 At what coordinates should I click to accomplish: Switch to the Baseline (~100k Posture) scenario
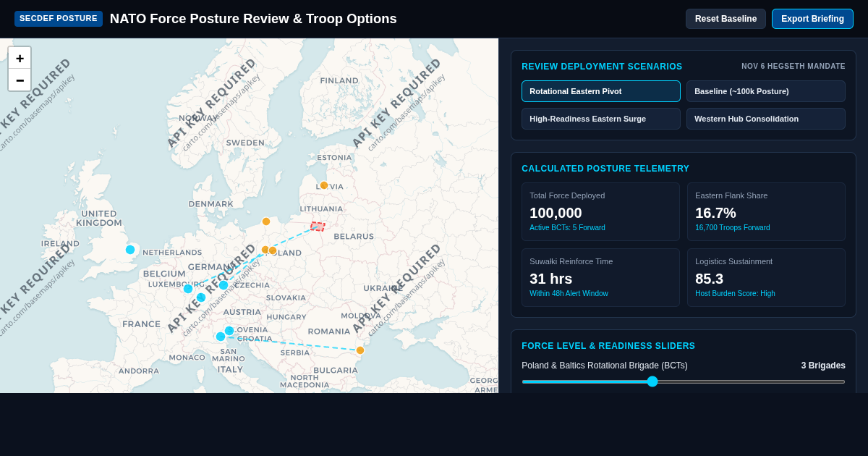(x=766, y=91)
